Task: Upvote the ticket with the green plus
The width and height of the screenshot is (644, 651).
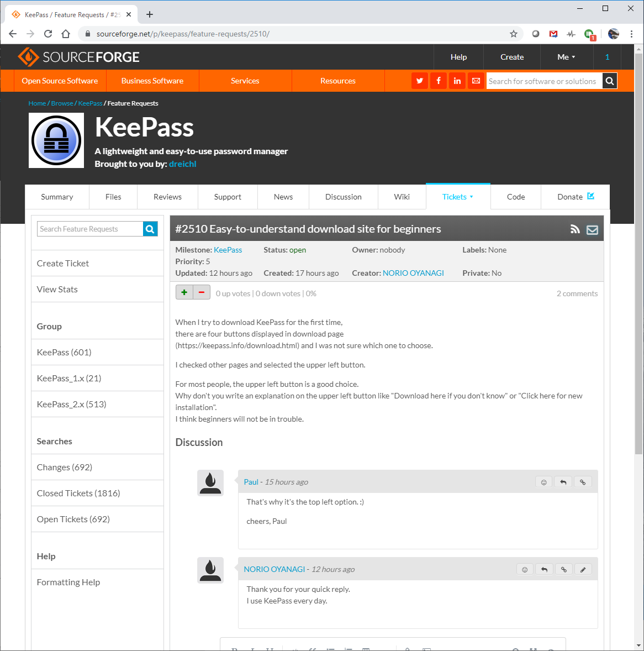Action: 184,292
